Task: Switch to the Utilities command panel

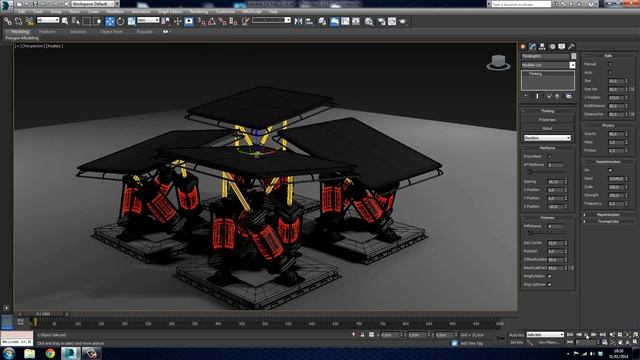Action: click(x=571, y=47)
